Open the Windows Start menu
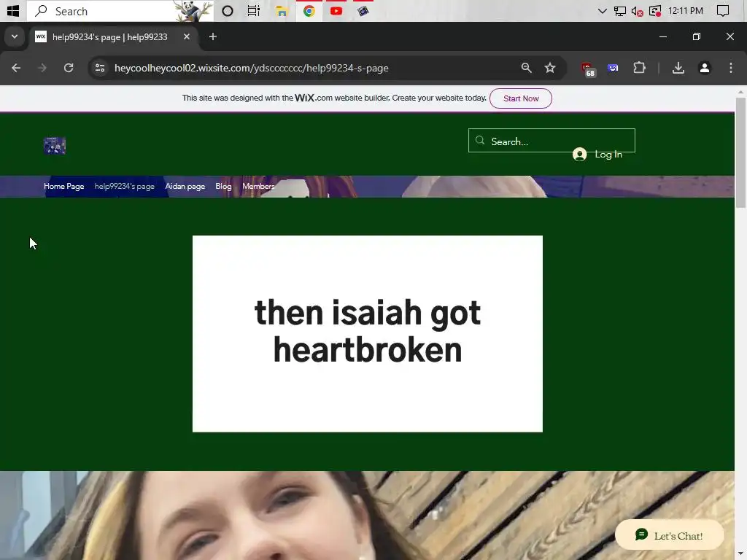 13,10
